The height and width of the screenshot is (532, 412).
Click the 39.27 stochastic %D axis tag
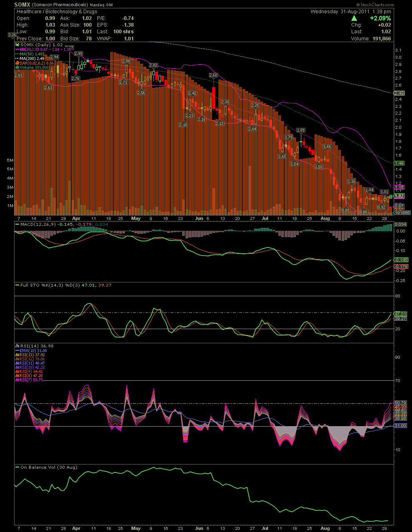coord(400,318)
